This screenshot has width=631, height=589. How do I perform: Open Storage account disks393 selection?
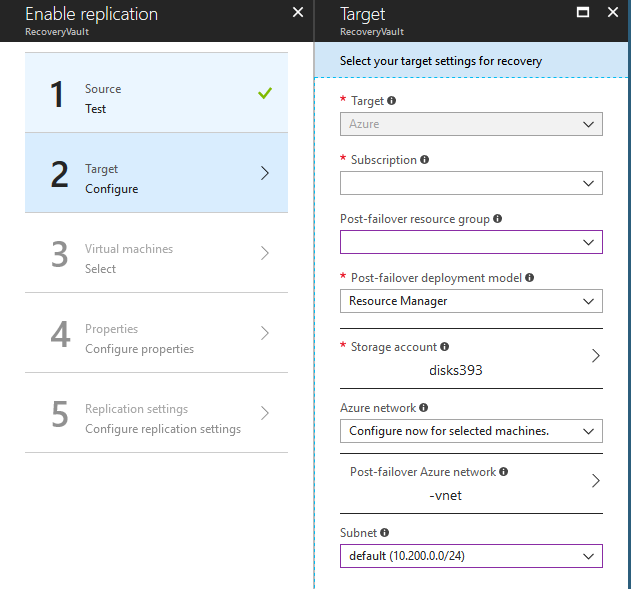coord(471,358)
